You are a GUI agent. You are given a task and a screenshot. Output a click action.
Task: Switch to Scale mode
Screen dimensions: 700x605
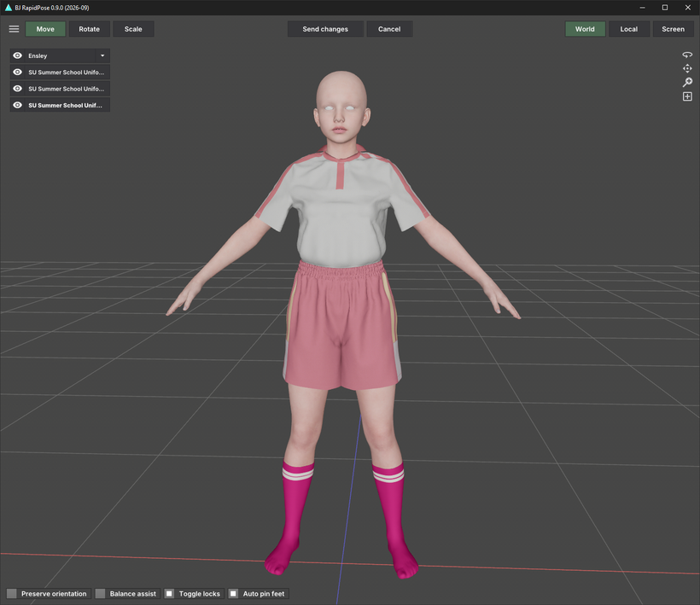[x=133, y=29]
